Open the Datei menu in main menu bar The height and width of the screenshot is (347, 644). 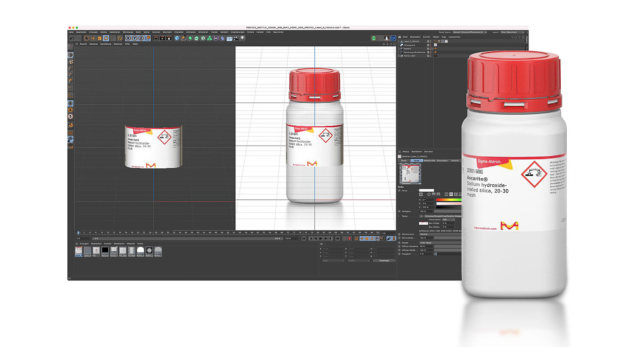(x=71, y=32)
